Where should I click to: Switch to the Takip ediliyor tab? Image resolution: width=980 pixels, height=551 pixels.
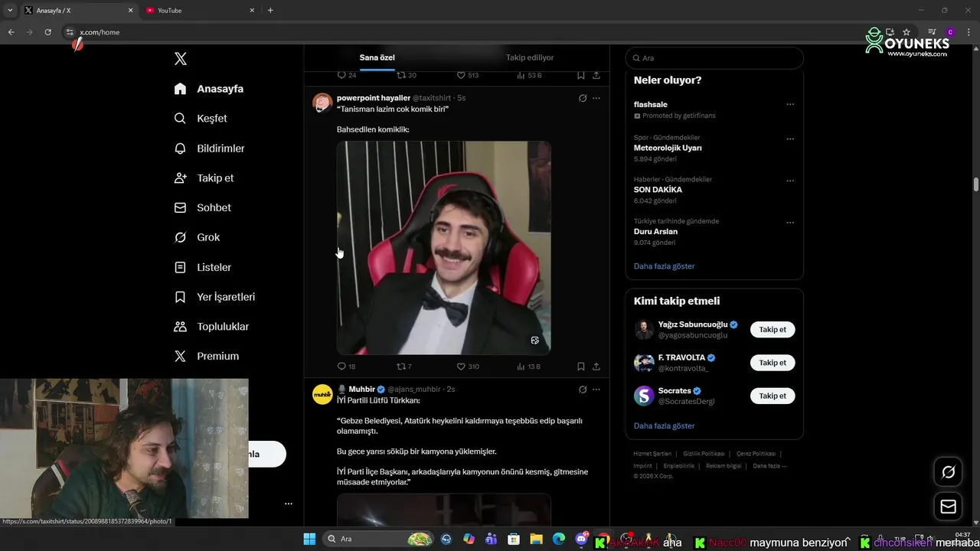point(530,57)
